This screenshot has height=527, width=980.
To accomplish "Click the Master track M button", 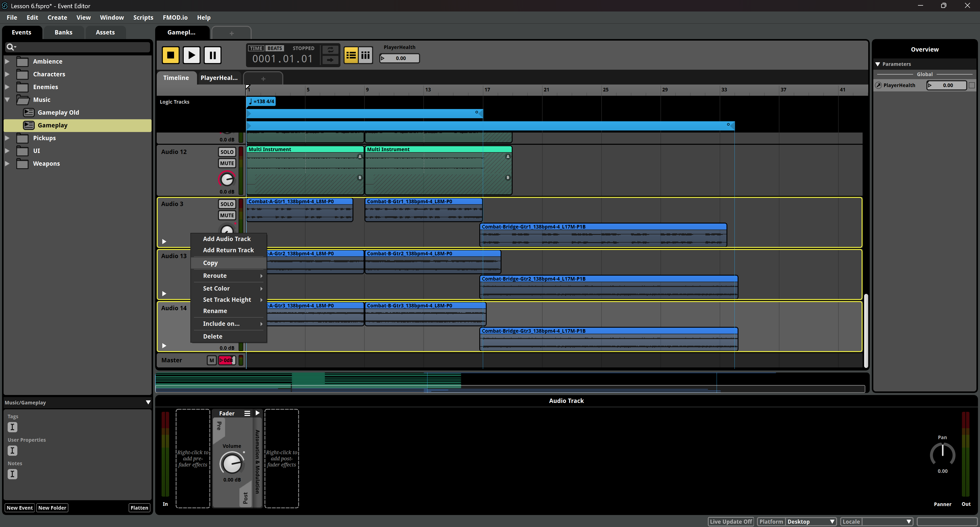I will (x=212, y=360).
